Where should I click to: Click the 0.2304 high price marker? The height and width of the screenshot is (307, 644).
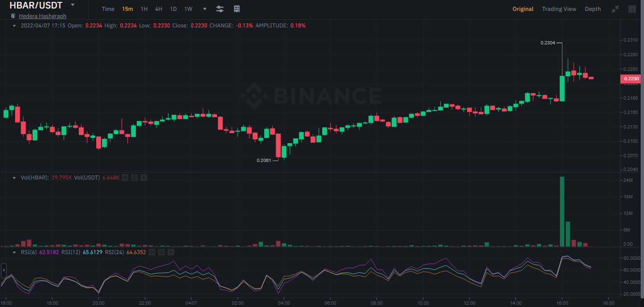click(x=547, y=43)
